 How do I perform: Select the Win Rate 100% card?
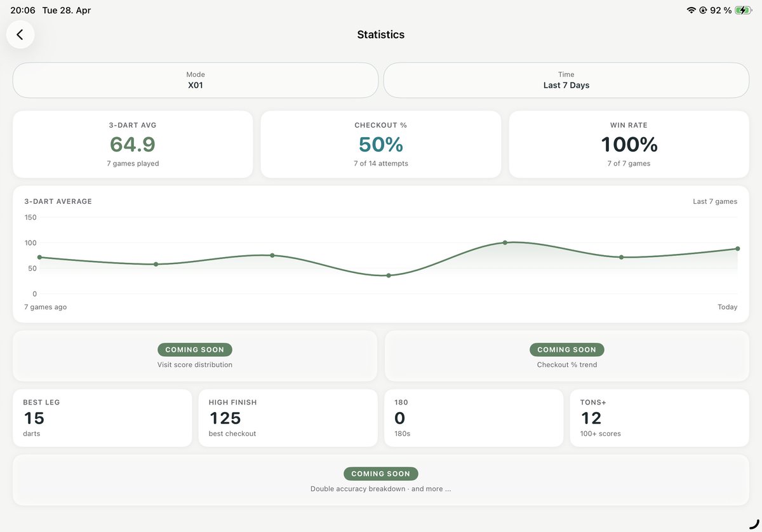(629, 144)
